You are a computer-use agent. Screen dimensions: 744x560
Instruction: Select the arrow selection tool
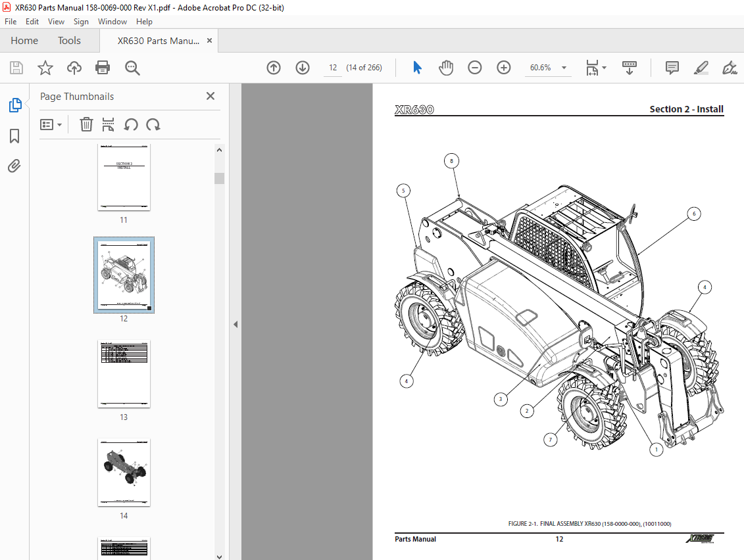coord(417,68)
